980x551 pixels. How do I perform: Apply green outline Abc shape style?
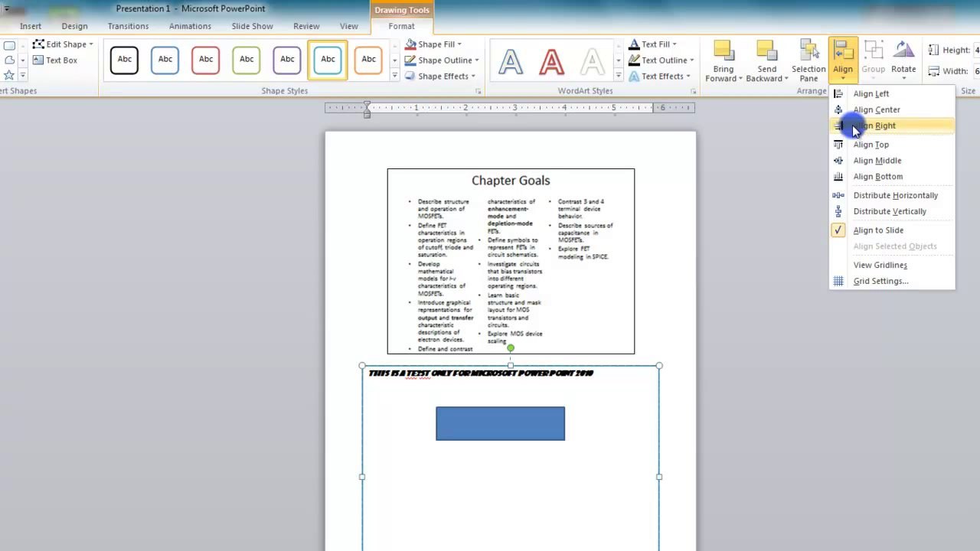[247, 60]
